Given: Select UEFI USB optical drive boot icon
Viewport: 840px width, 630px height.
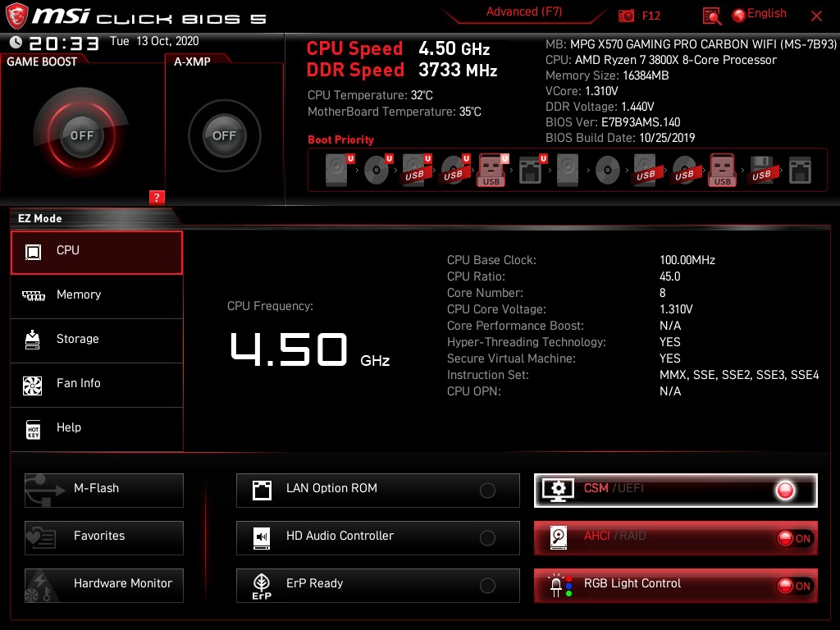Looking at the screenshot, I should [x=454, y=170].
